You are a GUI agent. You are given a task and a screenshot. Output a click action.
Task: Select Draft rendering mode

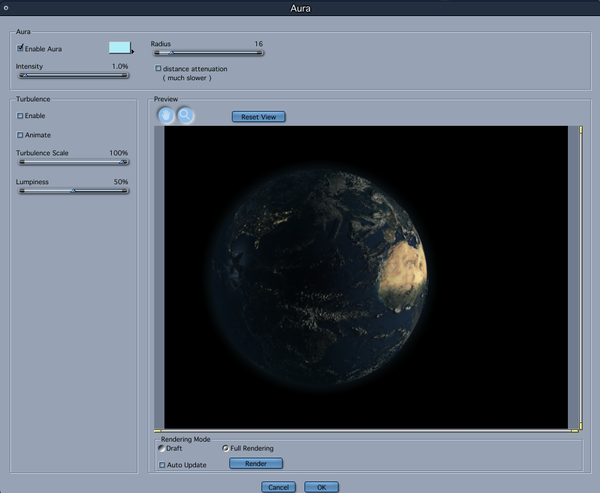[162, 448]
